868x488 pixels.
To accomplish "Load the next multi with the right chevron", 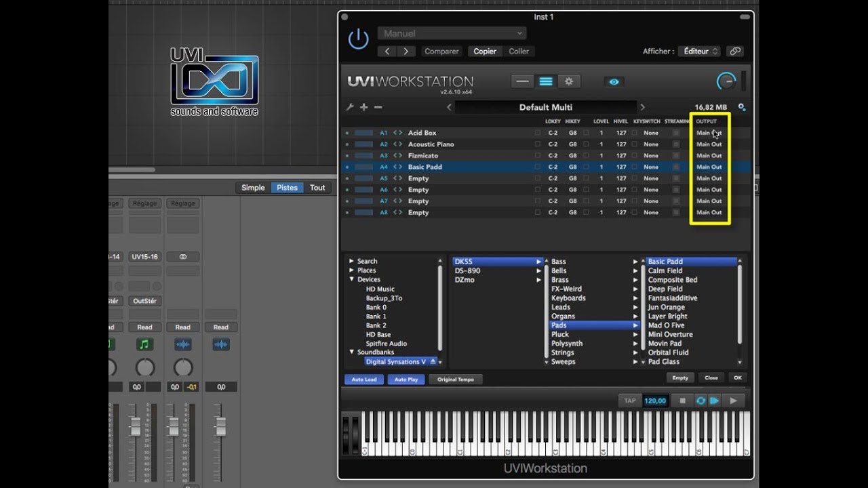I will (x=642, y=107).
